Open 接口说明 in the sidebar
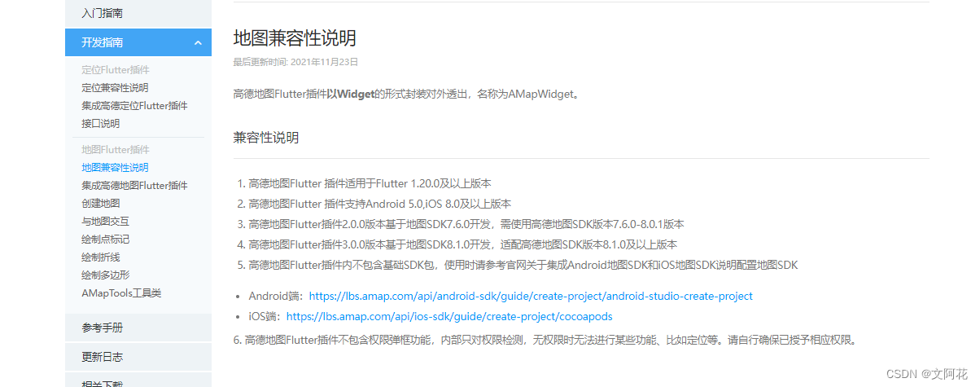 [100, 123]
